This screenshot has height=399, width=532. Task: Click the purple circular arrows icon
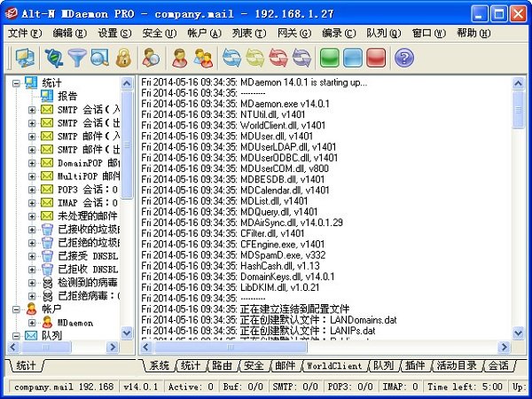click(x=301, y=58)
